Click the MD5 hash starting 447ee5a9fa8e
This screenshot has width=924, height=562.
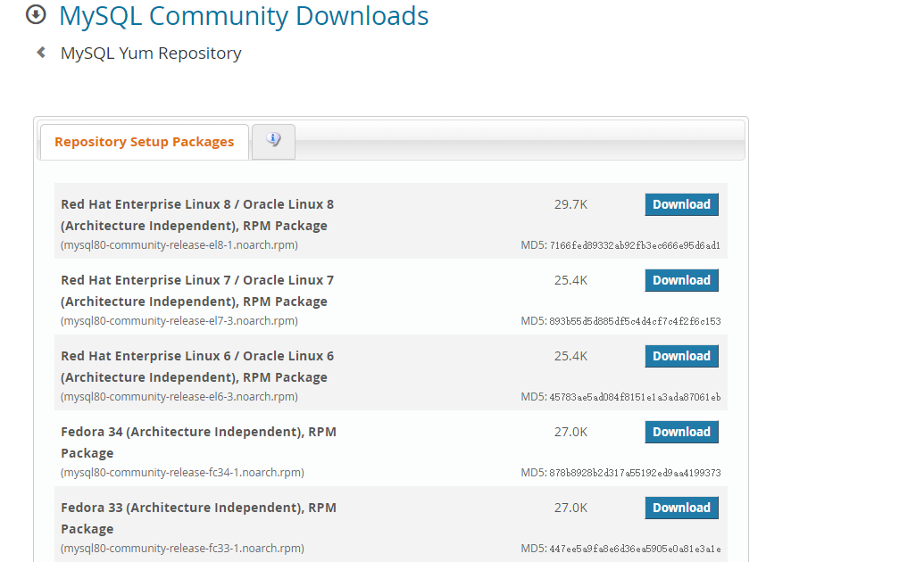click(x=635, y=549)
